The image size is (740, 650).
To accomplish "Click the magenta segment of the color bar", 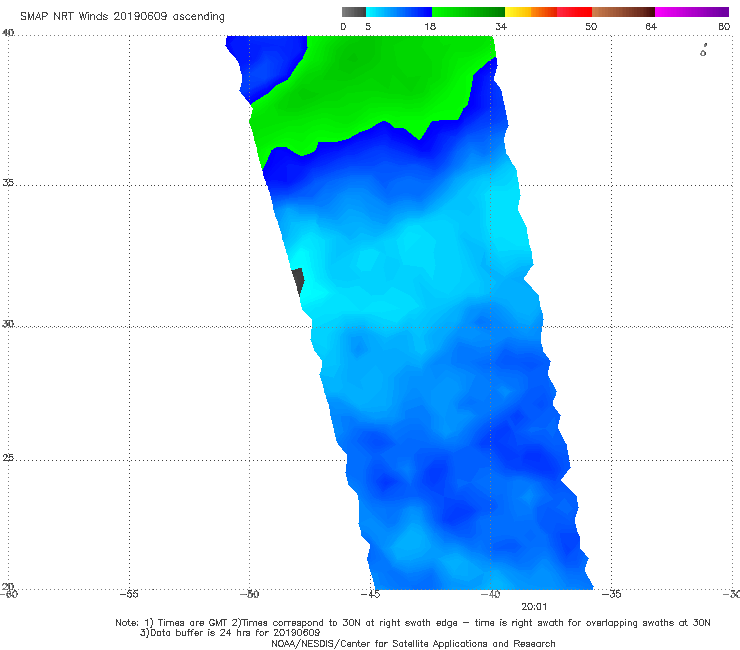I will tap(692, 12).
